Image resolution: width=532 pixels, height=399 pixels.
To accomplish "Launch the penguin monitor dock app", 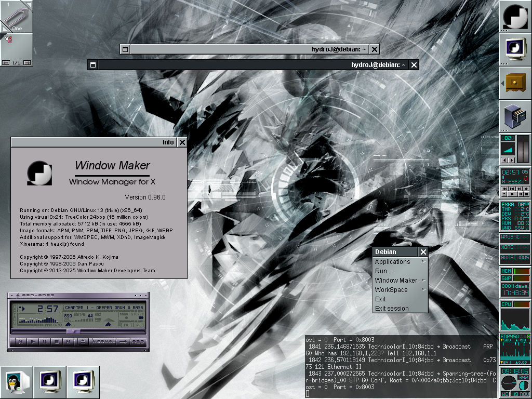I will [17, 382].
